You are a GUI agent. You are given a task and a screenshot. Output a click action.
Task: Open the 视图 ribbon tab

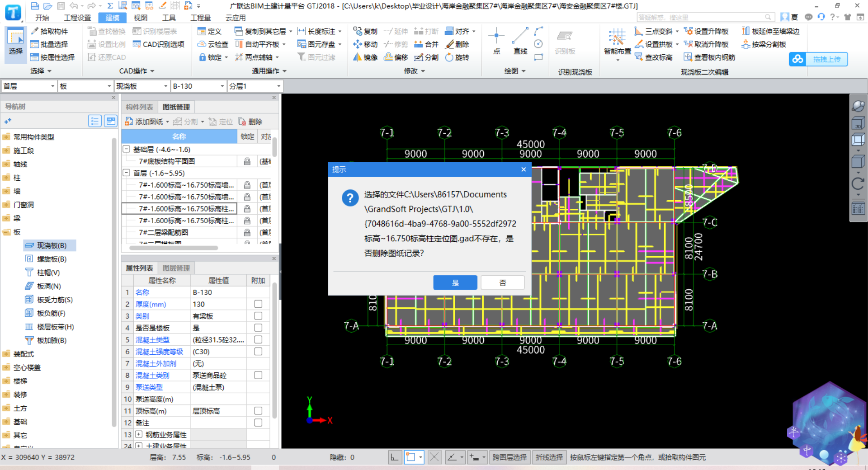click(x=140, y=18)
